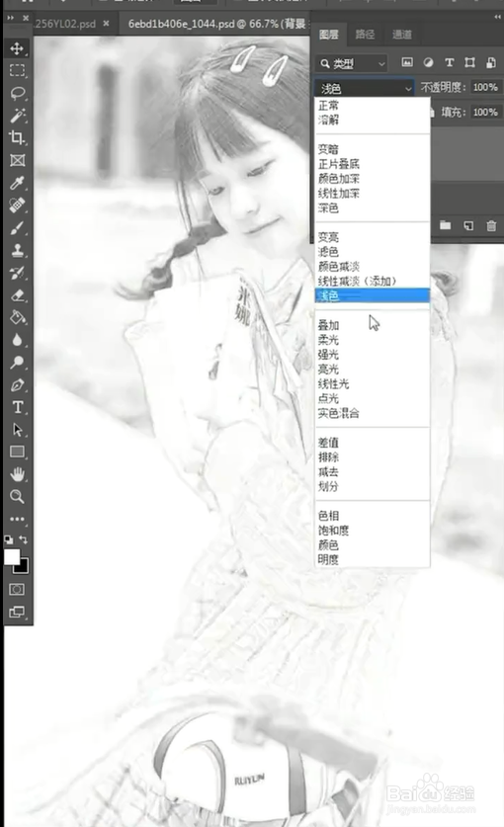
Task: Switch to the 通道 tab
Action: 401,35
